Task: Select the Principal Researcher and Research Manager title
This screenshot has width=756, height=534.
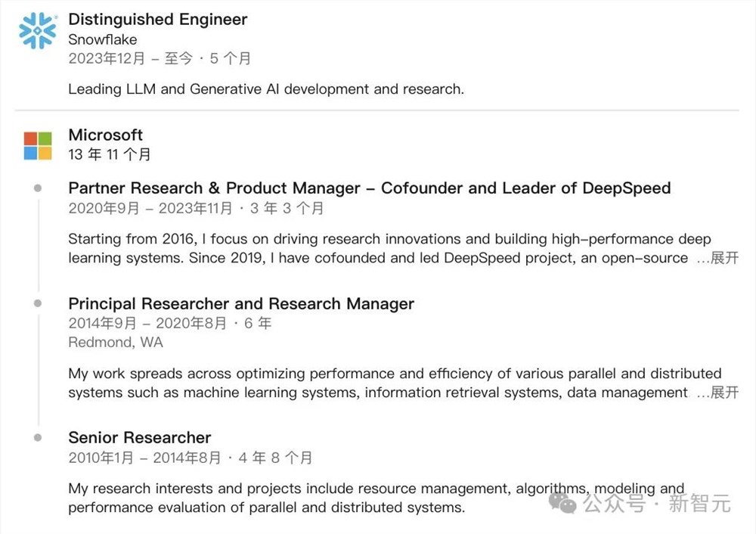Action: [x=241, y=304]
